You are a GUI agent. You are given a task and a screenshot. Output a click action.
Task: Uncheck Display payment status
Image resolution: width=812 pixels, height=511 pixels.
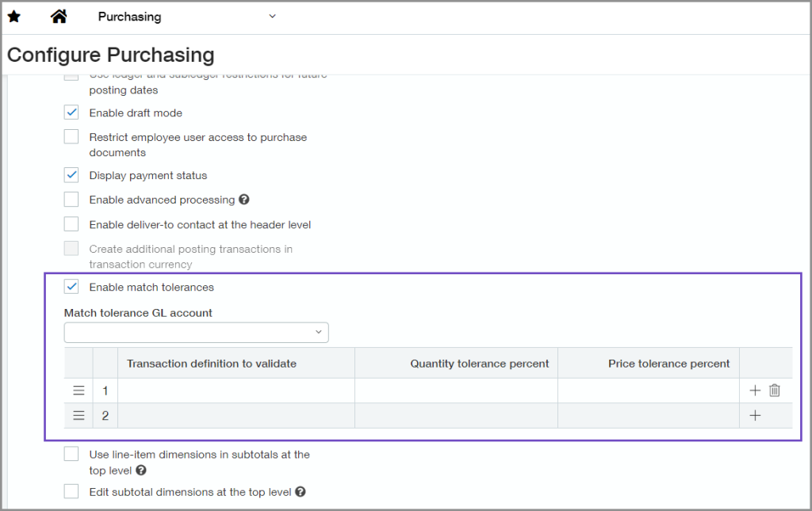tap(71, 174)
